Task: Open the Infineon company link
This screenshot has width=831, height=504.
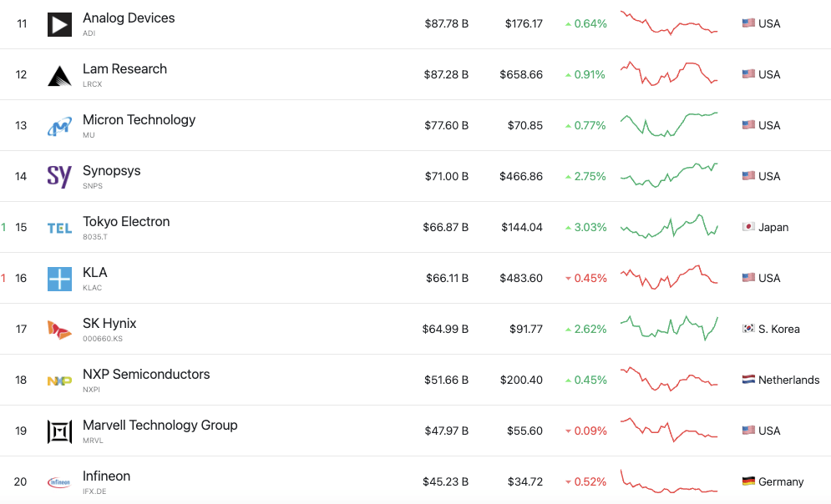Action: [107, 476]
